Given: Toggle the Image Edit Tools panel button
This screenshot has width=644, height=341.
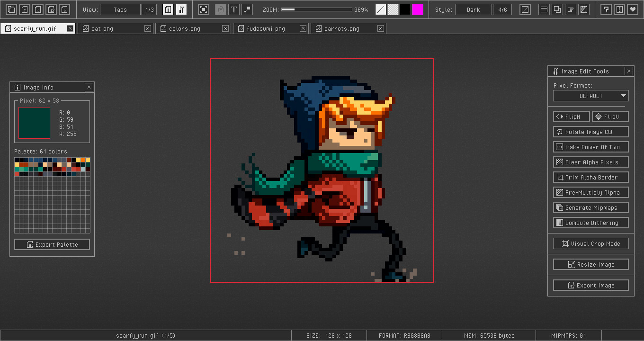Looking at the screenshot, I should [181, 9].
